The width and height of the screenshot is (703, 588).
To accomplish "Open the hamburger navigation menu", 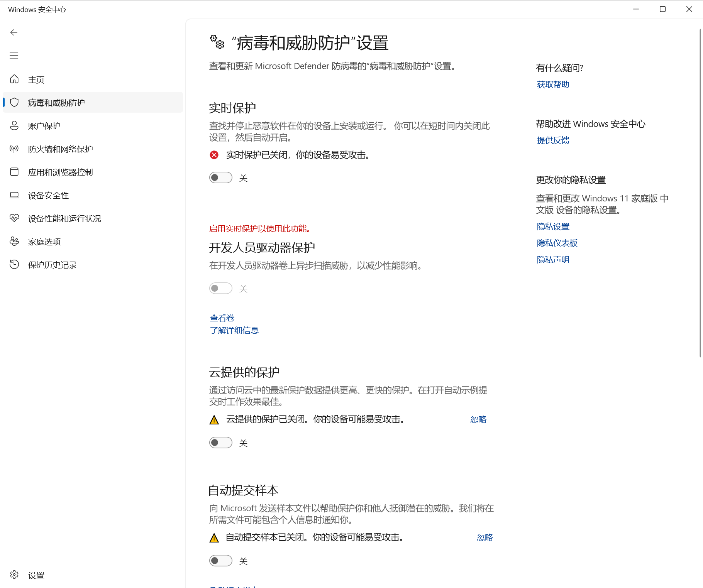I will (x=14, y=56).
